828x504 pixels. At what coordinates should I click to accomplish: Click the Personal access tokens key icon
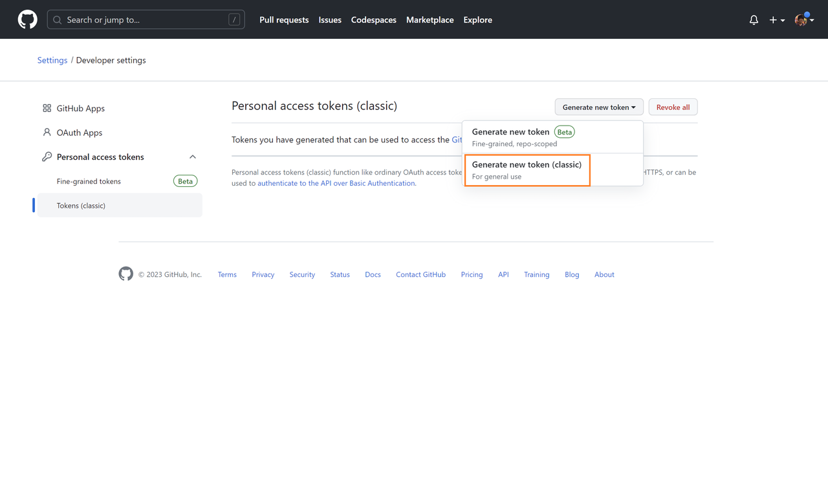47,157
